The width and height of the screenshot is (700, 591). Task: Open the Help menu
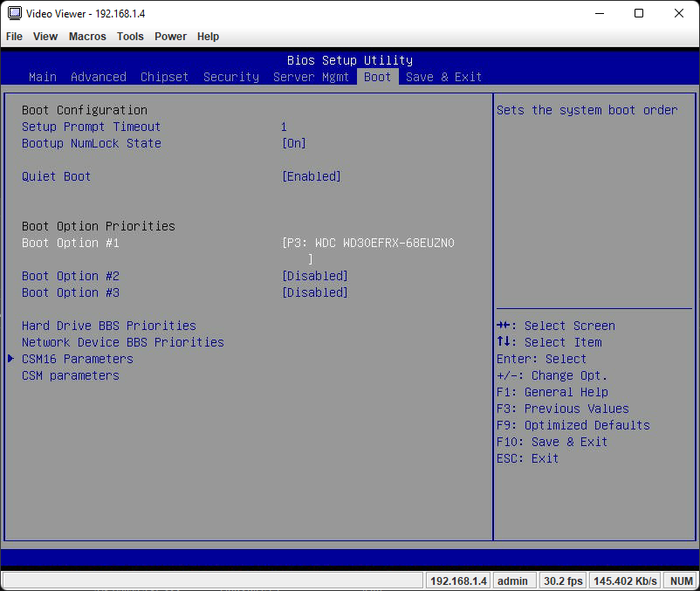(x=208, y=37)
